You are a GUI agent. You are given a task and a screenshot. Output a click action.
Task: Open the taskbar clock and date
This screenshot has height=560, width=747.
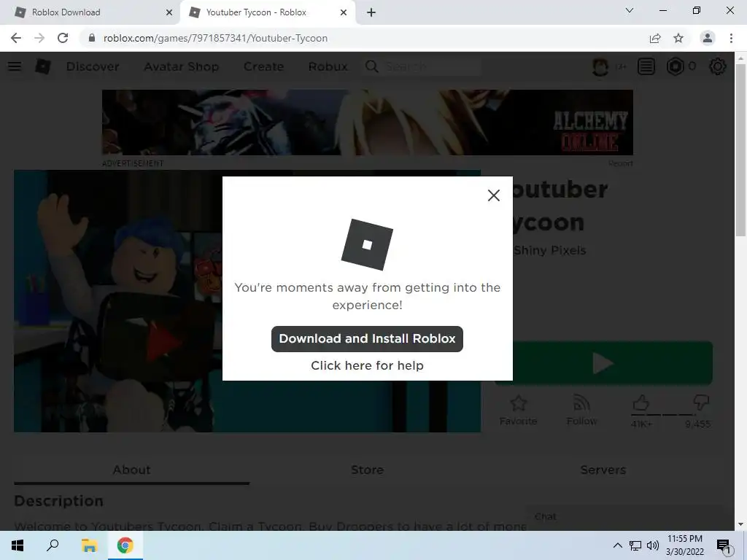click(x=684, y=545)
